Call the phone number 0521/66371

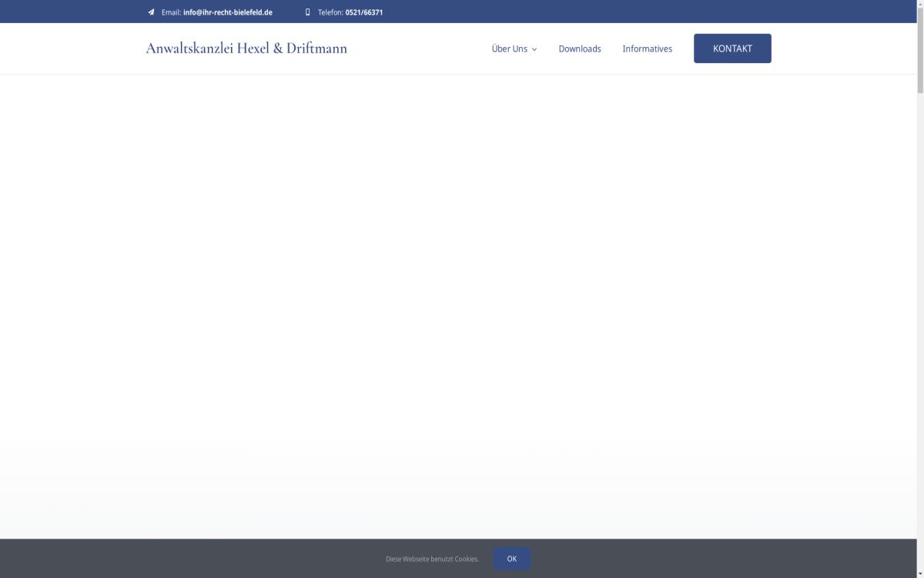(363, 12)
